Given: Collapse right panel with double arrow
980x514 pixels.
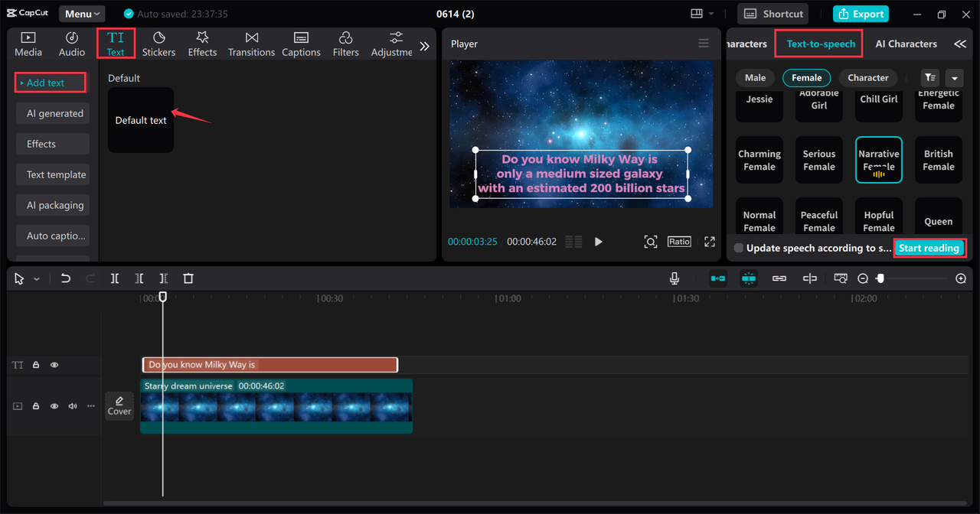Looking at the screenshot, I should click(x=960, y=44).
